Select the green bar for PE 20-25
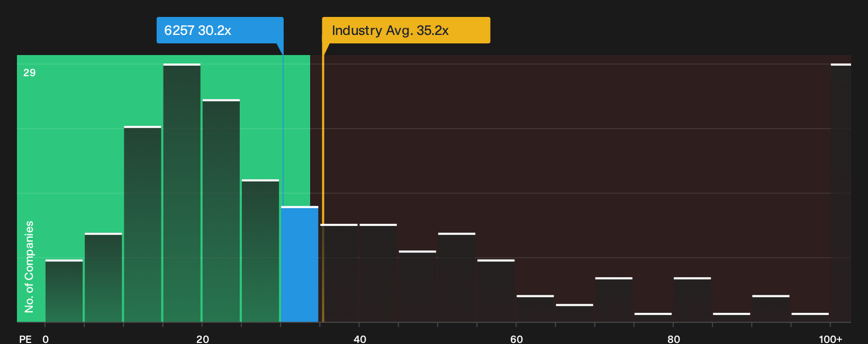868x344 pixels. (221, 211)
